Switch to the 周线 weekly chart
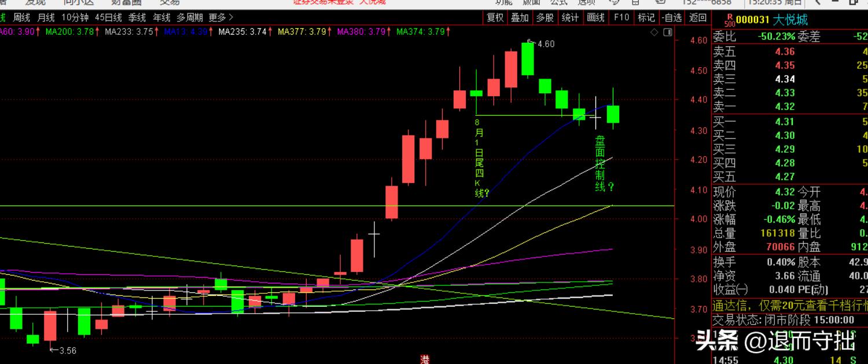The image size is (868, 364). click(21, 18)
